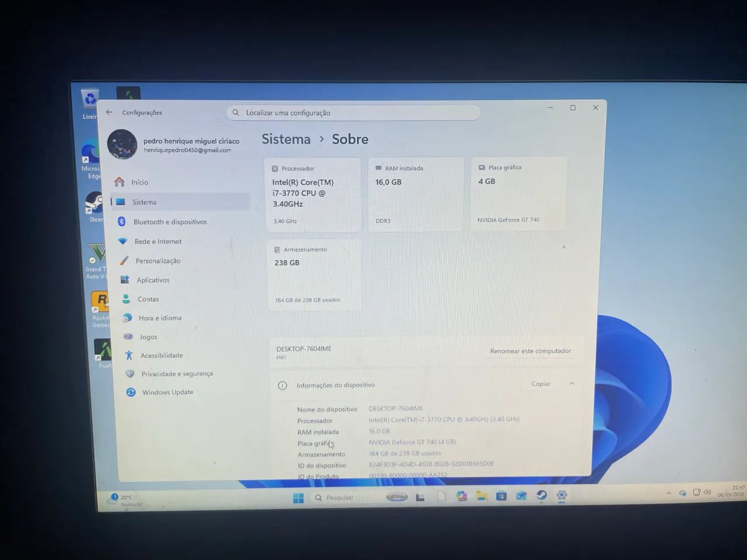
Task: Click the Settings gear taskbar icon
Action: (561, 495)
